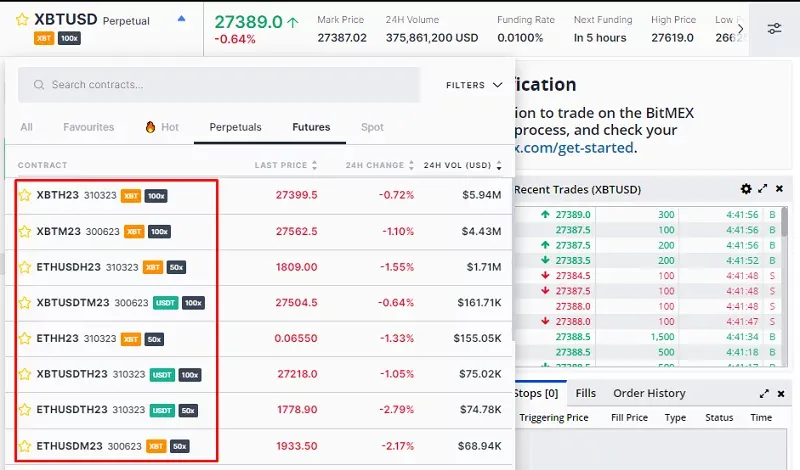Click the USDT badge on ETHUSDTH23 row
This screenshot has height=470, width=800.
[162, 411]
